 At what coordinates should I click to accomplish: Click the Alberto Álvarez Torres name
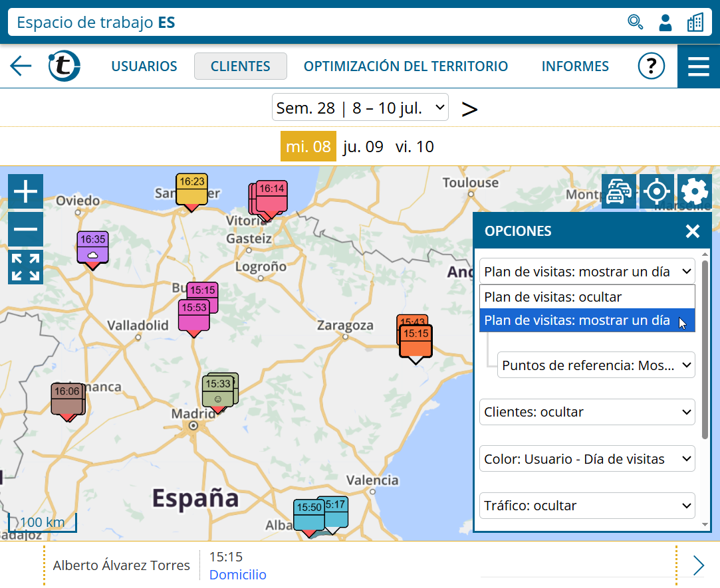[121, 565]
